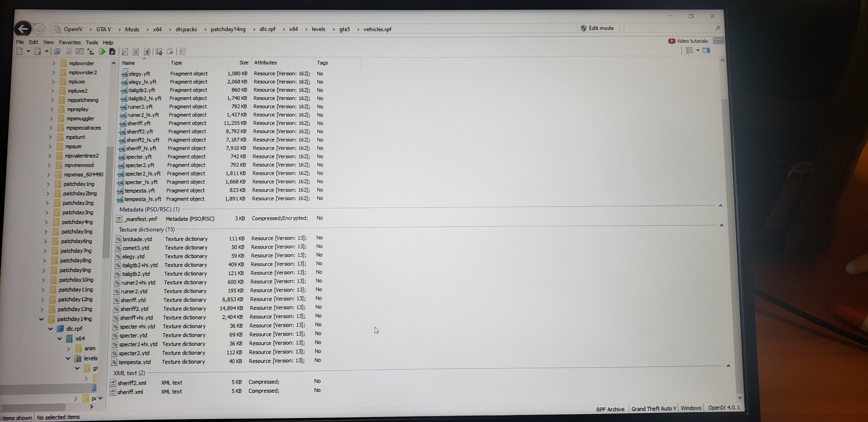Collapse the Metadata (PSO/RSC) group
This screenshot has width=868, height=422.
point(720,206)
